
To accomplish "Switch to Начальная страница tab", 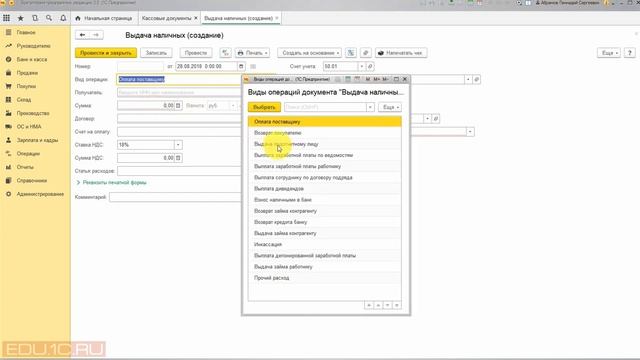I will point(104,18).
